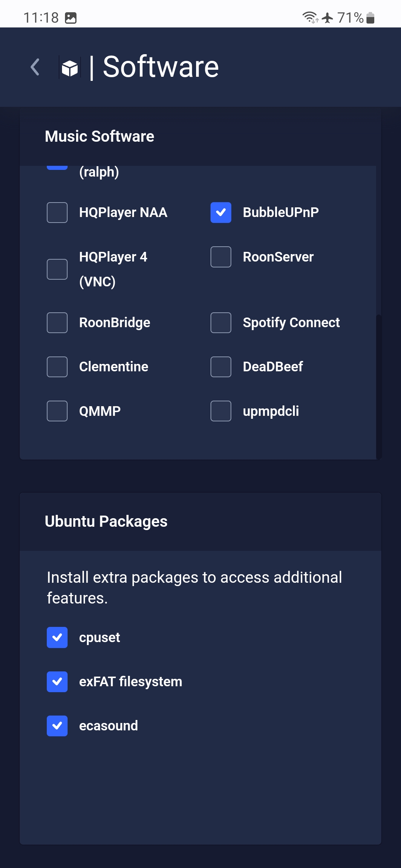Screen dimensions: 401x868
Task: Uncheck the ecasound package
Action: tap(57, 726)
